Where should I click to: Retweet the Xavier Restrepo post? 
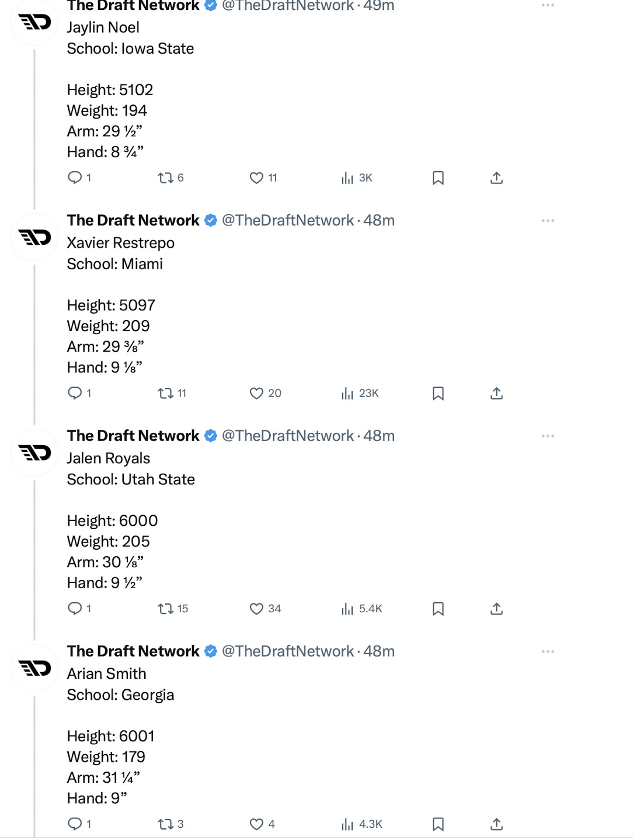click(x=166, y=393)
